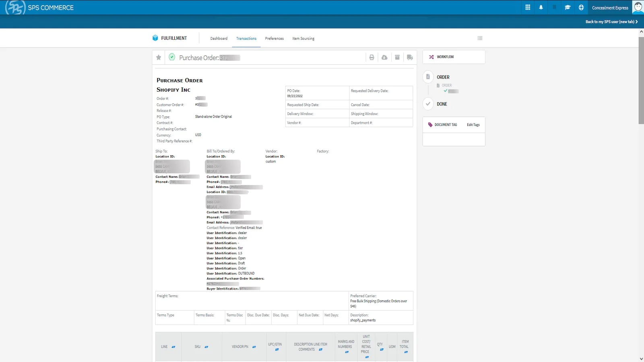Click the Edit Tags link

tap(473, 125)
